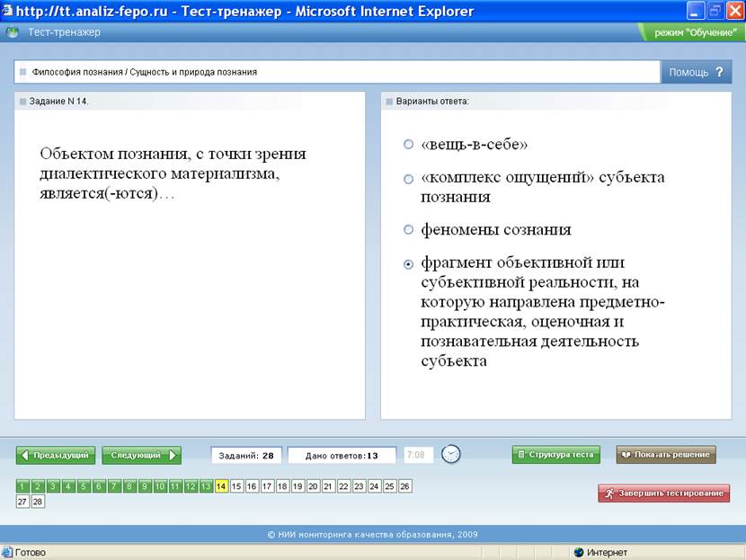Click the question text Объектом познания
Screen dimensions: 746x560
(x=173, y=173)
